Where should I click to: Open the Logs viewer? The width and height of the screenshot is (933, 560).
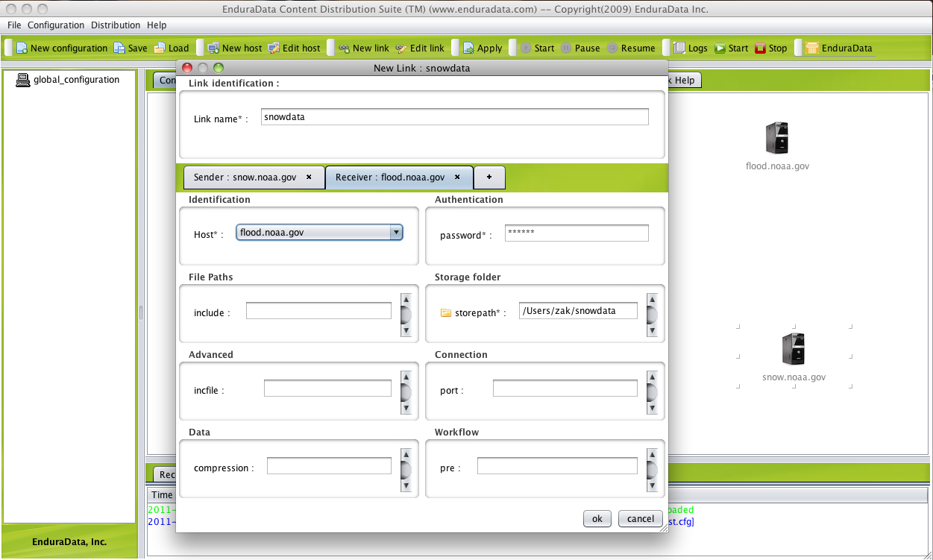(x=690, y=48)
